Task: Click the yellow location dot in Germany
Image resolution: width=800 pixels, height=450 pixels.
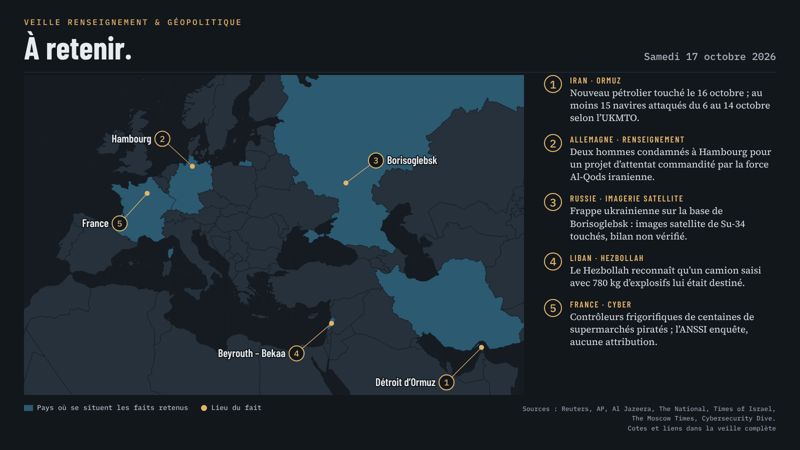Action: pyautogui.click(x=192, y=166)
